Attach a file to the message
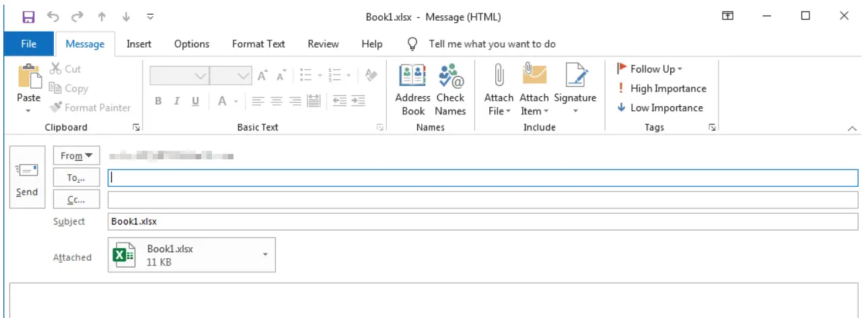Screen dimensions: 868x318 click(499, 89)
